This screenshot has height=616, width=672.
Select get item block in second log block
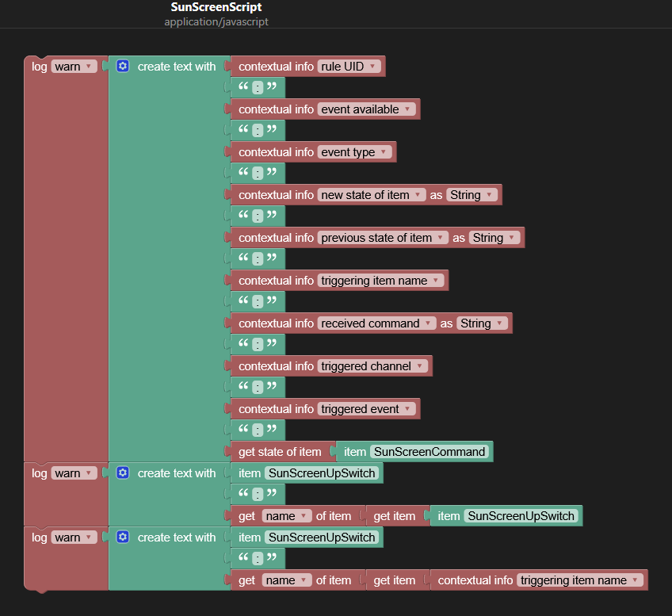395,516
